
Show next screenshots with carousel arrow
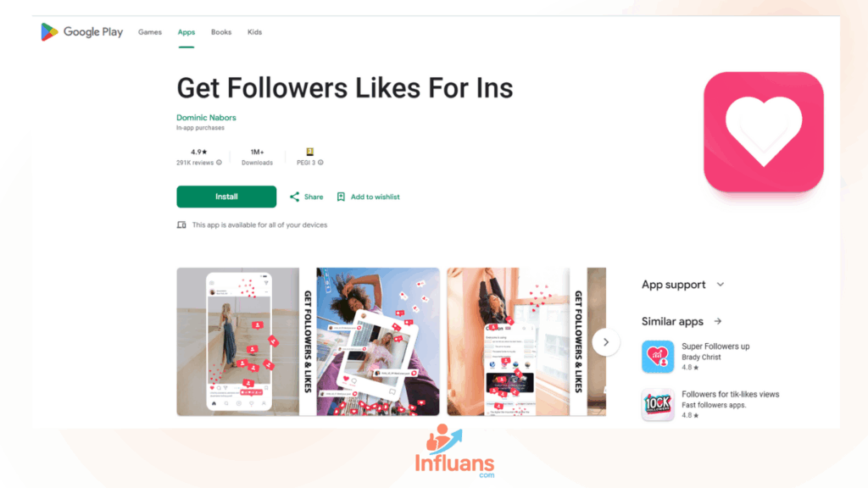[x=605, y=342]
